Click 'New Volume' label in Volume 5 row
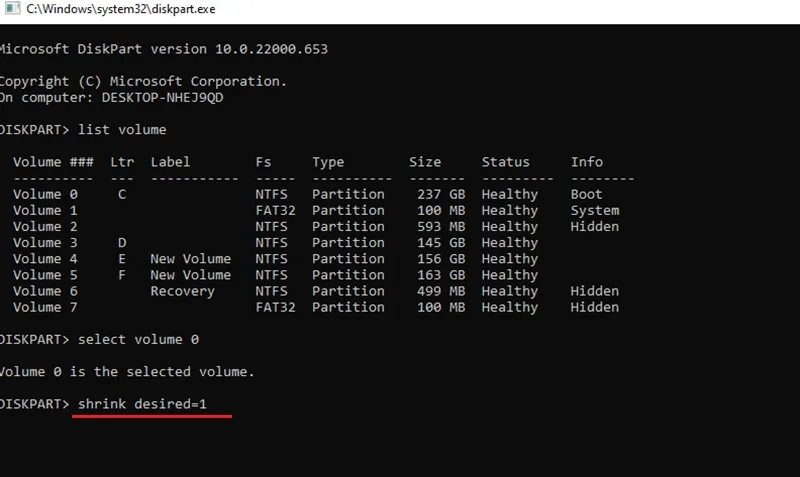Viewport: 800px width, 477px height. [x=191, y=275]
